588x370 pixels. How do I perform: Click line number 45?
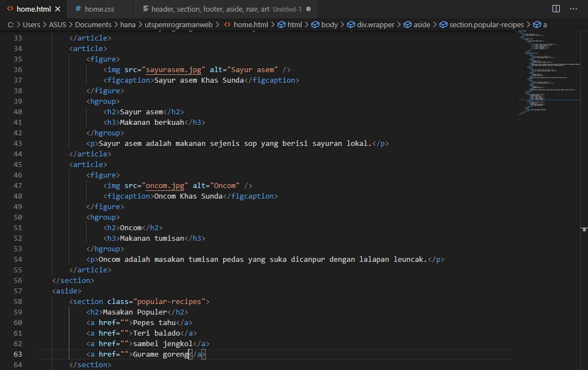(18, 165)
